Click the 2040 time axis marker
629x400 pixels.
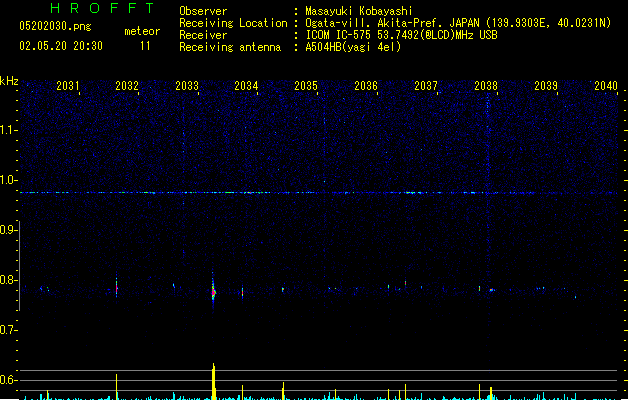click(x=606, y=86)
